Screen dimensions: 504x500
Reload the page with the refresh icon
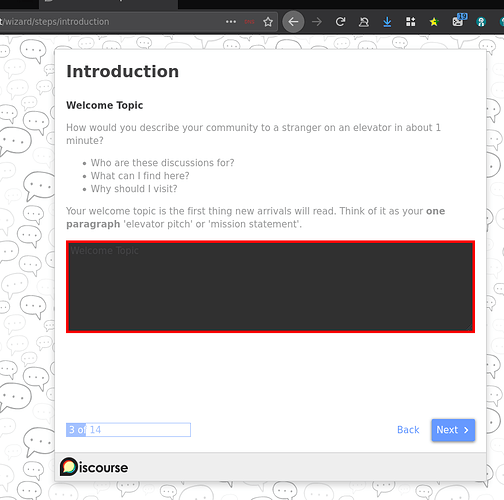click(340, 22)
